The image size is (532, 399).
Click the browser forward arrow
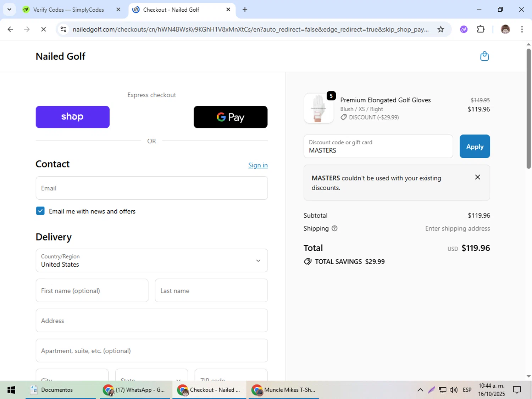pyautogui.click(x=27, y=29)
